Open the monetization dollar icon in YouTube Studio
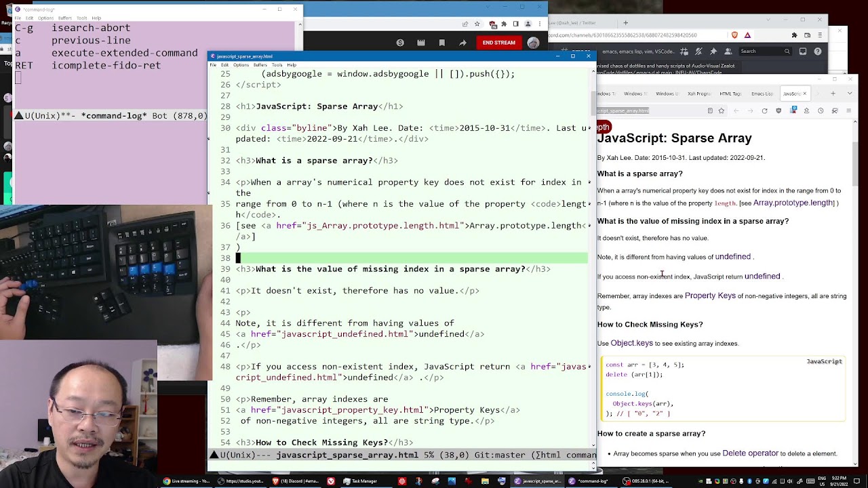868x488 pixels. point(400,43)
